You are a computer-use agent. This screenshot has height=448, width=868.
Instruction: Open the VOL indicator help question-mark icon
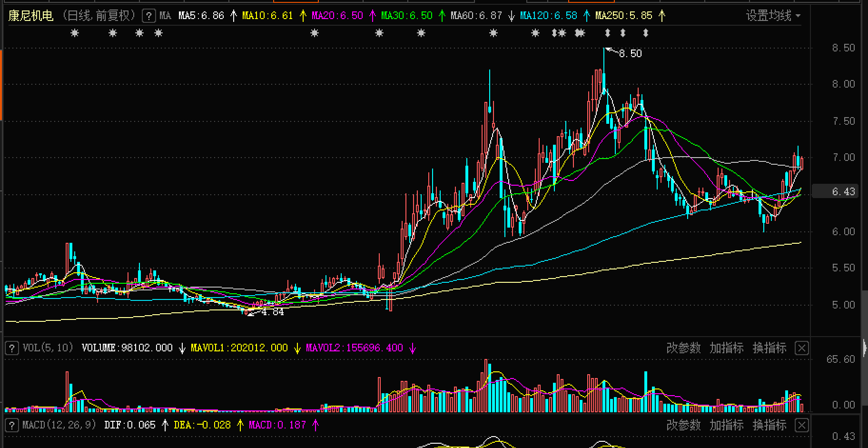point(12,348)
